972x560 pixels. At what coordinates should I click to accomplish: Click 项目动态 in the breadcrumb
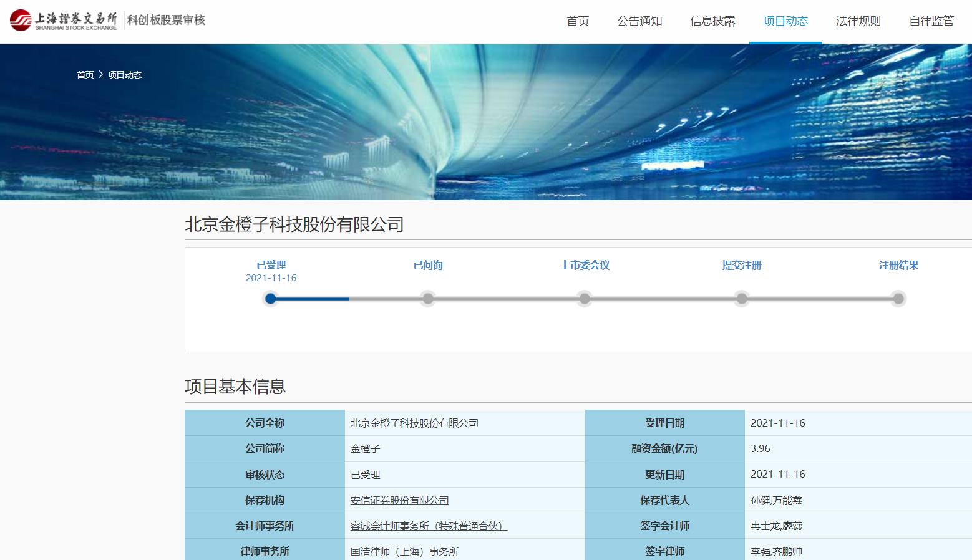[x=125, y=75]
